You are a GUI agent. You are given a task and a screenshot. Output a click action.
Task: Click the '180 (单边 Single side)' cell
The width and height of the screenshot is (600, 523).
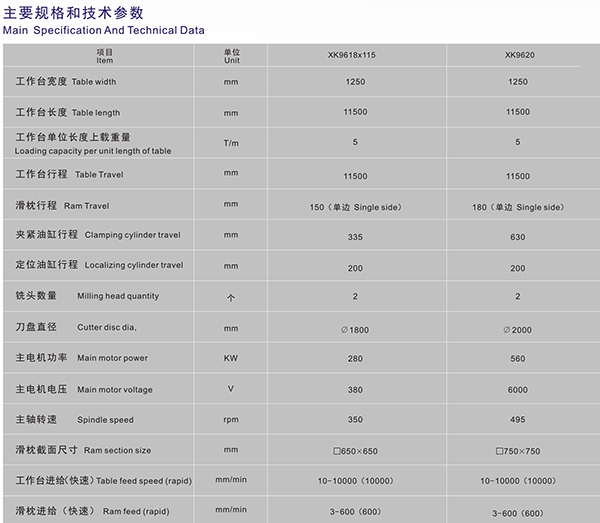click(518, 207)
